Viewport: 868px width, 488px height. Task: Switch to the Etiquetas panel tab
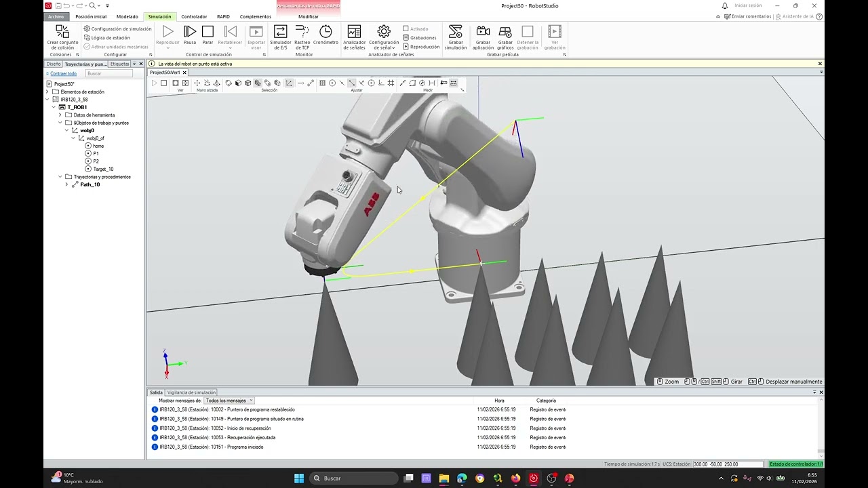point(119,64)
